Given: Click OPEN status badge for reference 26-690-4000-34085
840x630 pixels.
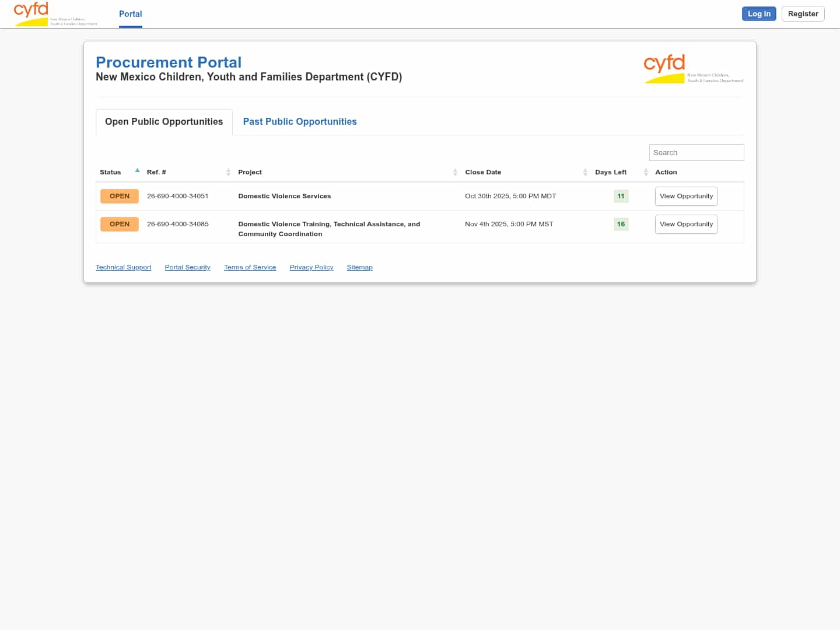Looking at the screenshot, I should [120, 224].
